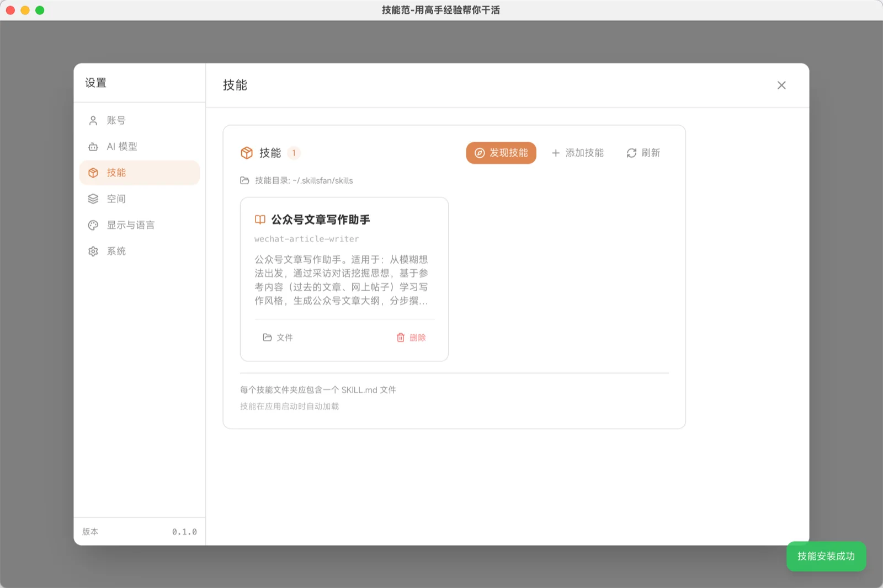Close the settings dialog with the X
This screenshot has height=588, width=883.
click(x=781, y=85)
